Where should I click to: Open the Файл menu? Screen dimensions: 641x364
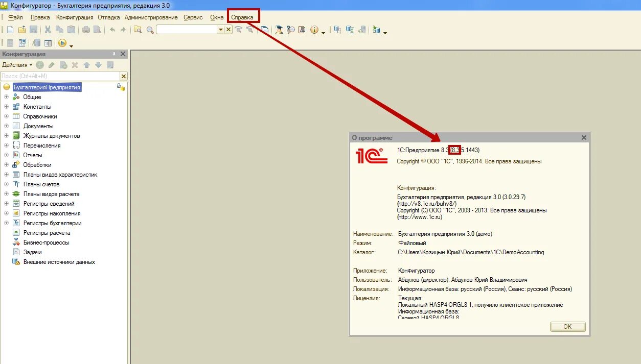[x=15, y=17]
